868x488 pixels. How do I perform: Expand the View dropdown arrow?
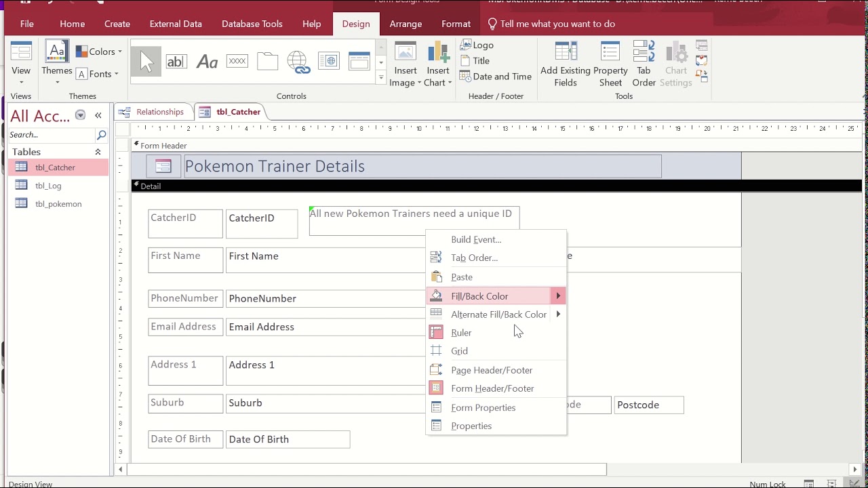(21, 82)
